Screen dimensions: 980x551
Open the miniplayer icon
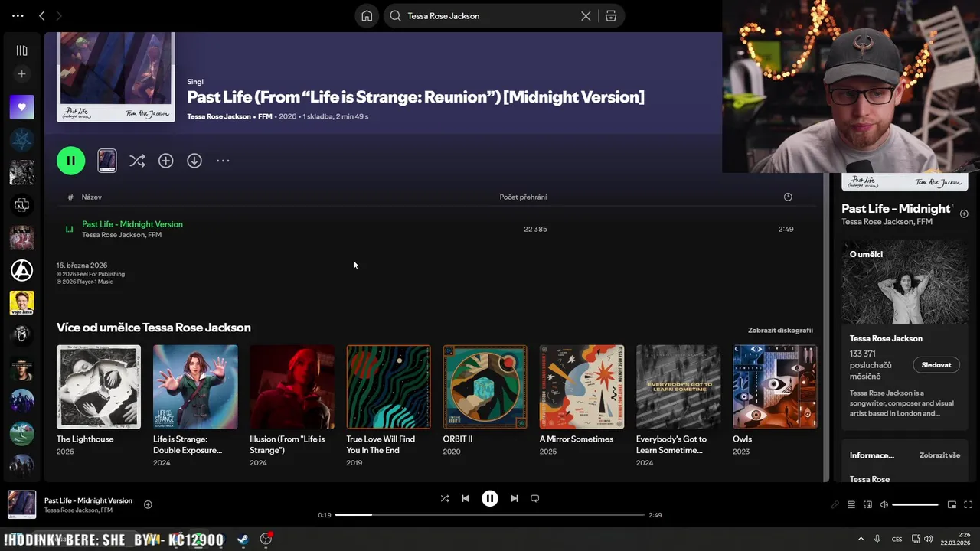click(952, 505)
